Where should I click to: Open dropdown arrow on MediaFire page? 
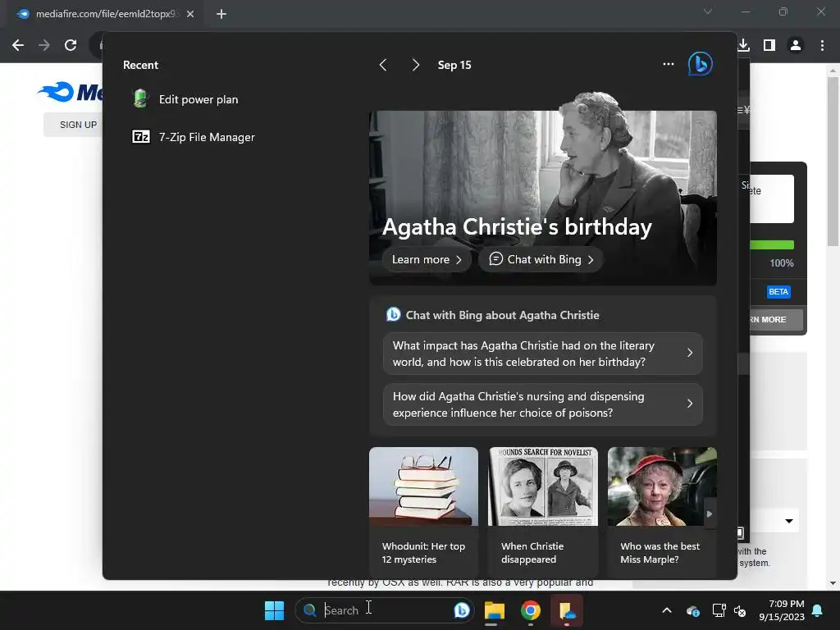click(x=789, y=521)
